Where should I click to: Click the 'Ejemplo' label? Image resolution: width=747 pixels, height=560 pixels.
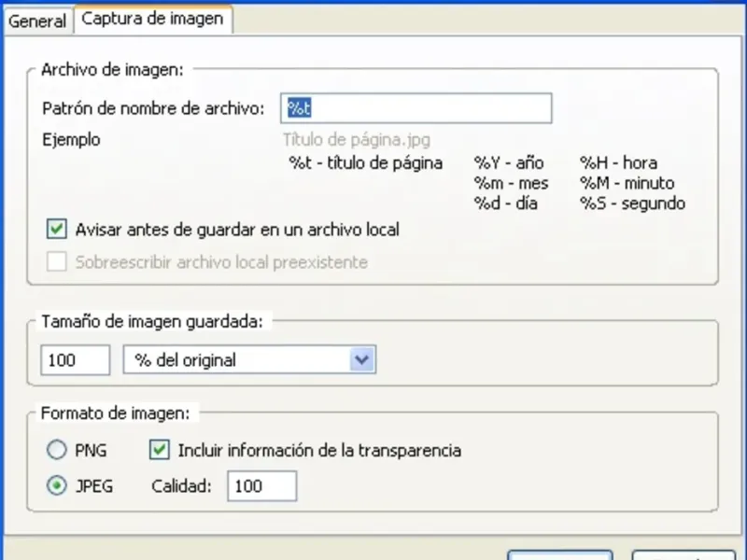pos(72,139)
